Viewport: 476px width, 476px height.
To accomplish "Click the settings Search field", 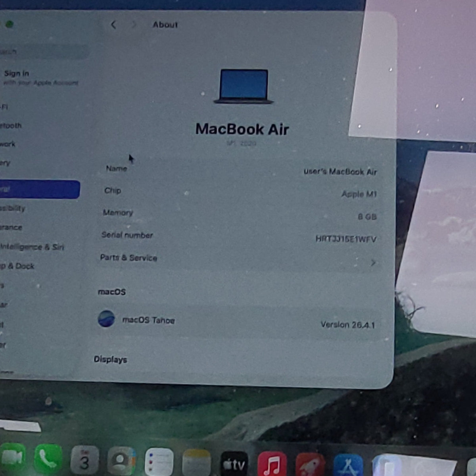I will point(44,52).
